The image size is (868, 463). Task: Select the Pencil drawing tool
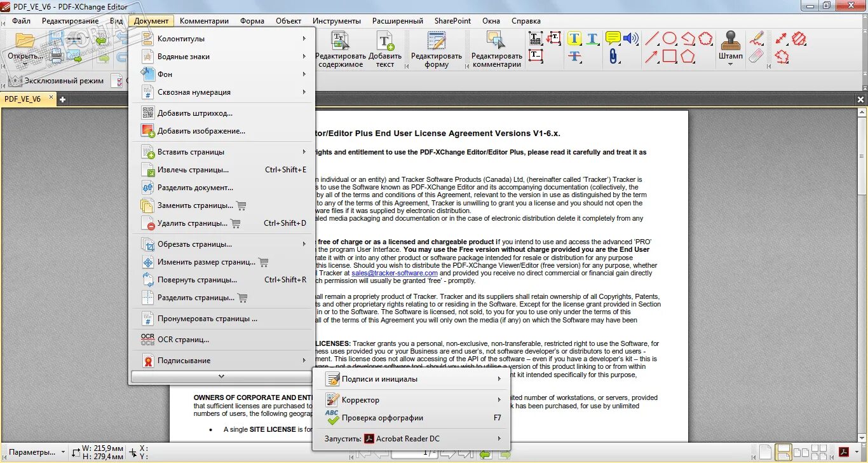click(756, 39)
